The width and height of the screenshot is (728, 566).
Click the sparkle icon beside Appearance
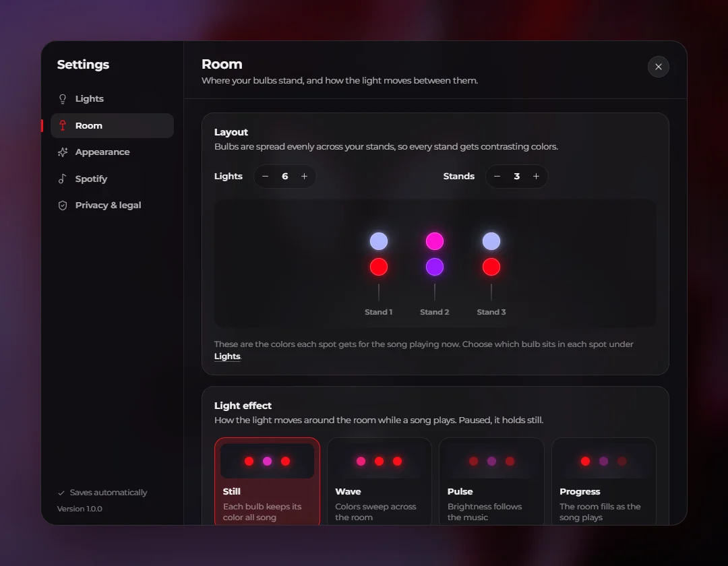pyautogui.click(x=63, y=152)
